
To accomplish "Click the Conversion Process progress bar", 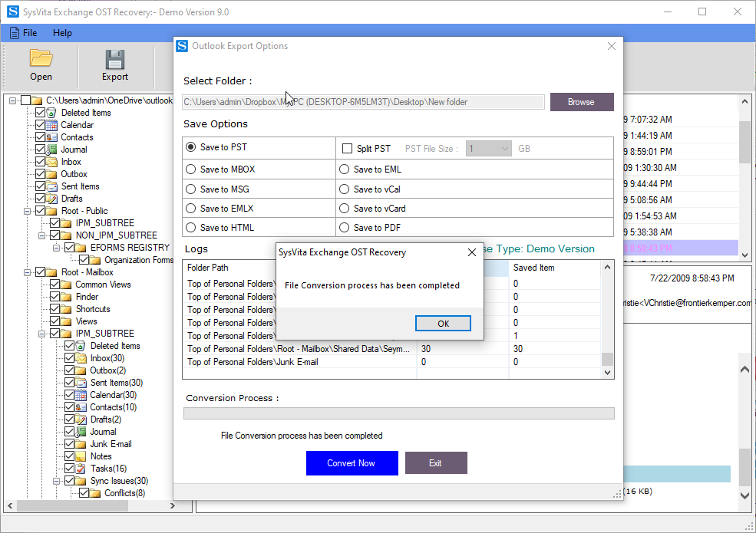I will (x=399, y=413).
